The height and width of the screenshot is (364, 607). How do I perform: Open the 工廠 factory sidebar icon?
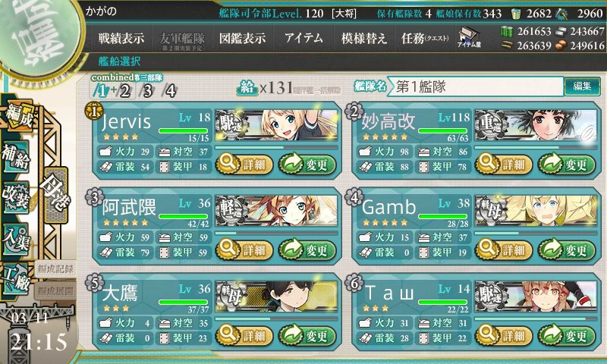tap(16, 278)
